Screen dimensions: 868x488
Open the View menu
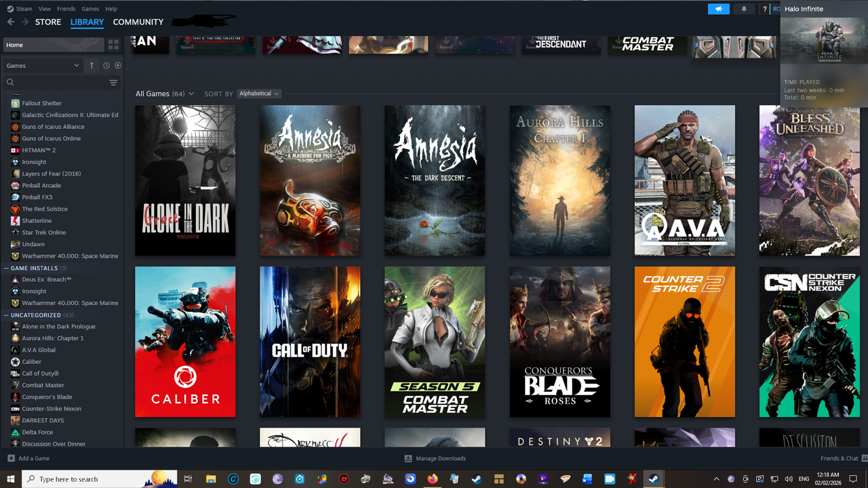pyautogui.click(x=45, y=9)
